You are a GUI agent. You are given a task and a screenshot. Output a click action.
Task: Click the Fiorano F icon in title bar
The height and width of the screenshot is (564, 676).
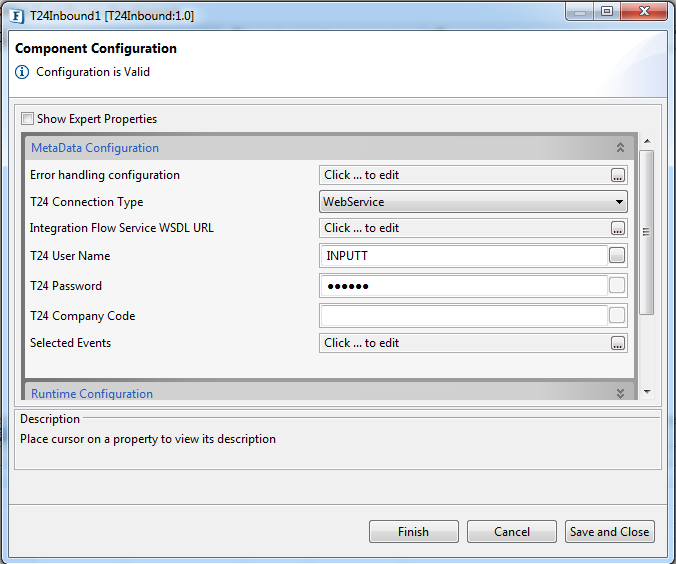(x=16, y=16)
